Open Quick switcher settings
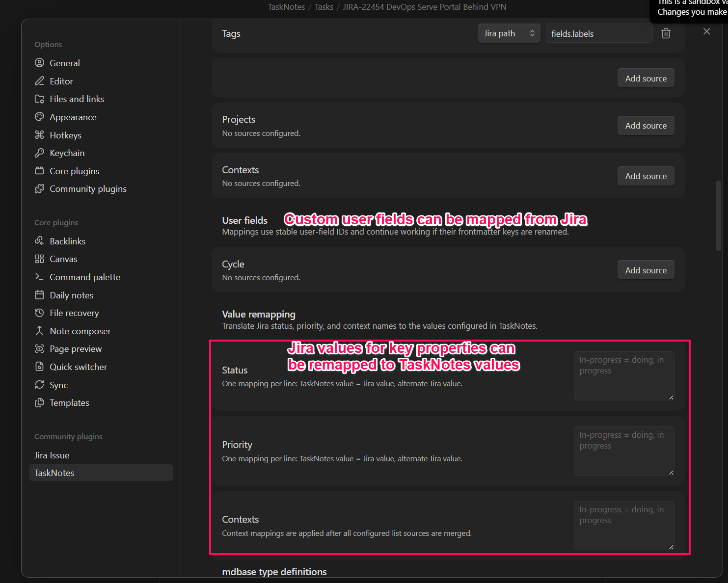 click(101, 367)
